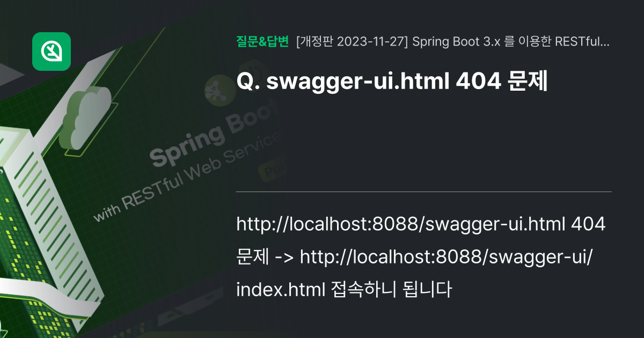644x338 pixels.
Task: Click the "->" arrow in the body text
Action: 284,257
